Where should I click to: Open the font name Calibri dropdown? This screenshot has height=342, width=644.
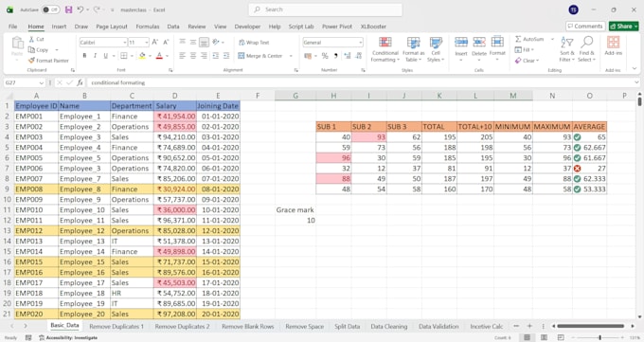click(x=124, y=43)
